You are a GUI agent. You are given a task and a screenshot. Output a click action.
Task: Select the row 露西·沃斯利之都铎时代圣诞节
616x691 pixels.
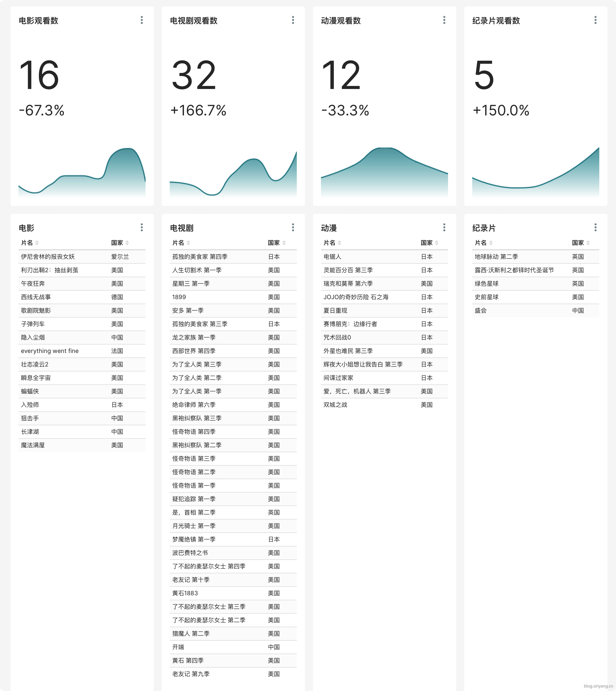pos(536,270)
